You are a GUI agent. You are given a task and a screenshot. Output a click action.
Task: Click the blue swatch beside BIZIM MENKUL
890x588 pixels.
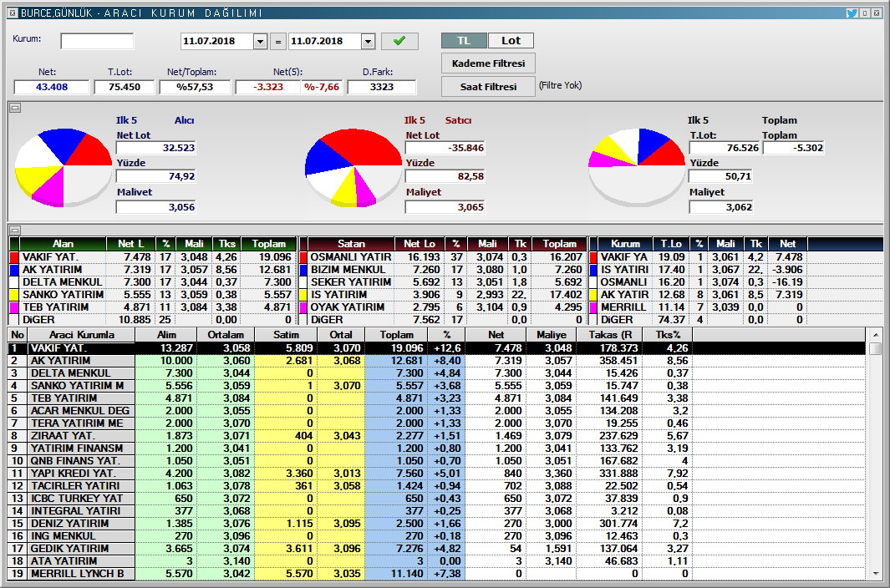(303, 270)
